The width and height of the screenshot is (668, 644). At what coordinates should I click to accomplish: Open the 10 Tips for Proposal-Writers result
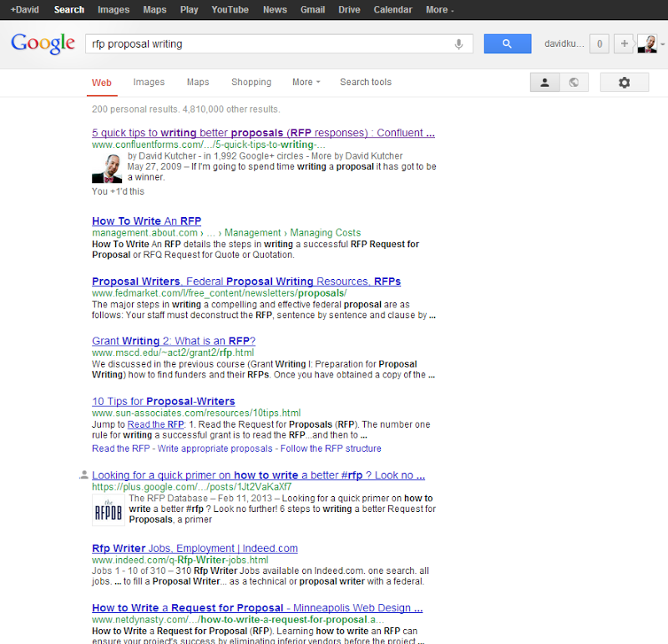click(x=163, y=402)
